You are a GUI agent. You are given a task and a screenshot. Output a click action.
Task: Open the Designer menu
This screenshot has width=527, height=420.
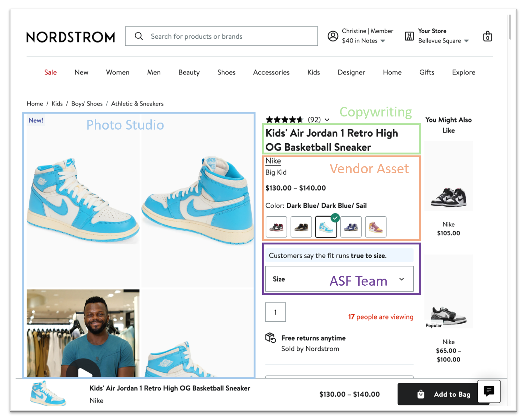pyautogui.click(x=351, y=72)
